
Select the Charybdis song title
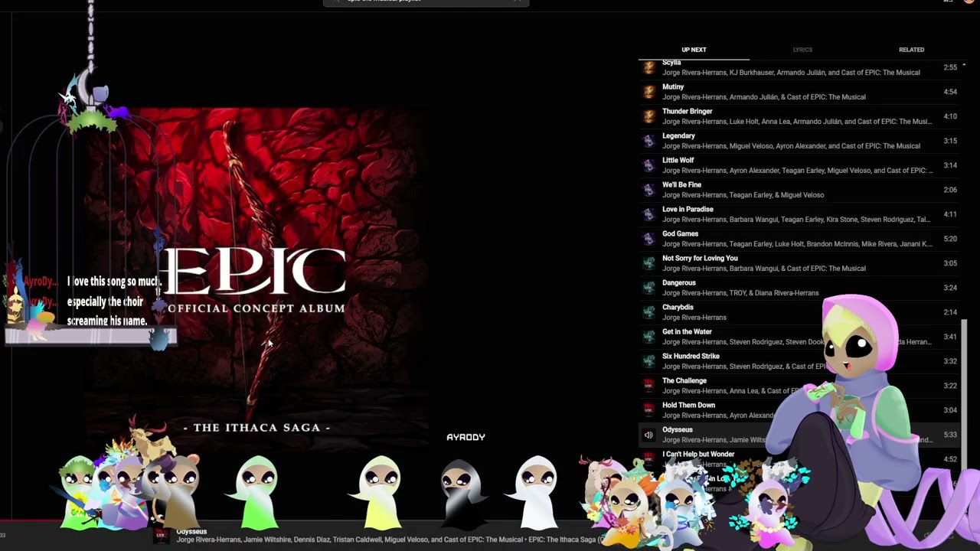(678, 308)
